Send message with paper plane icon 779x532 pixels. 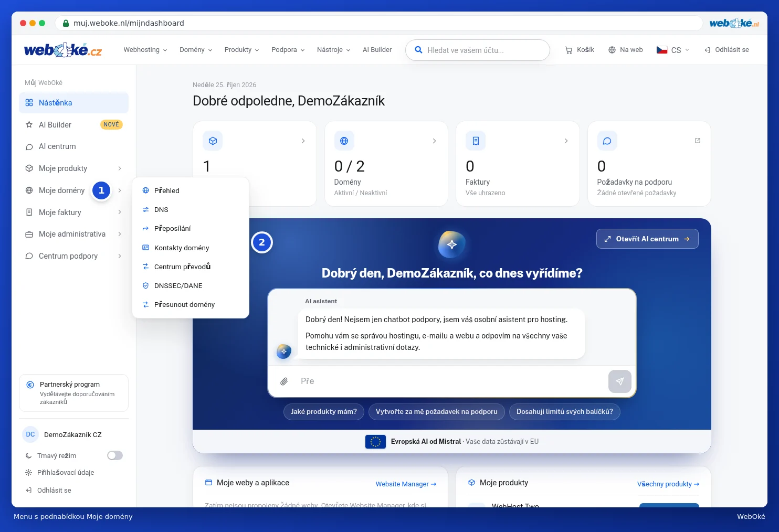point(619,381)
